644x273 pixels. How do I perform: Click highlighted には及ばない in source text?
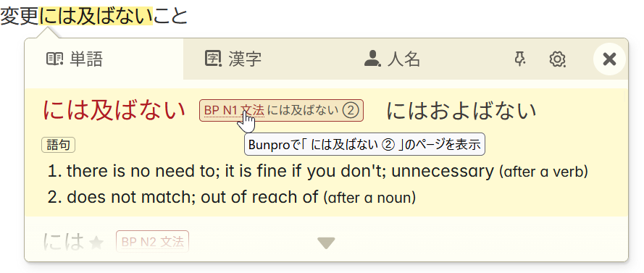(x=96, y=16)
